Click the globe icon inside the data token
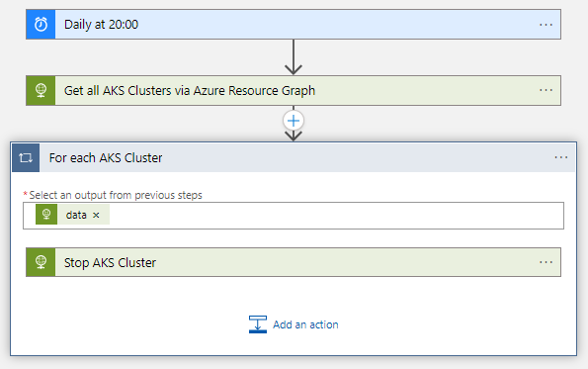The image size is (588, 369). 46,215
